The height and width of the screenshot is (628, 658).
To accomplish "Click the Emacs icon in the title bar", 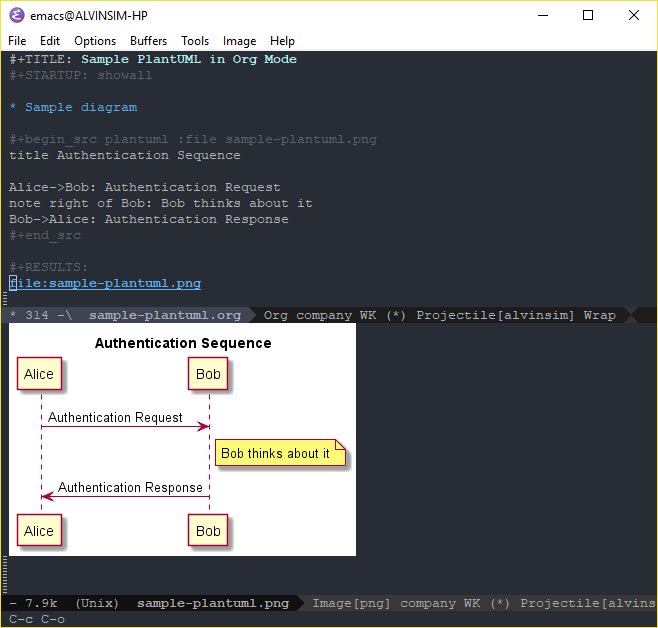I will 17,15.
